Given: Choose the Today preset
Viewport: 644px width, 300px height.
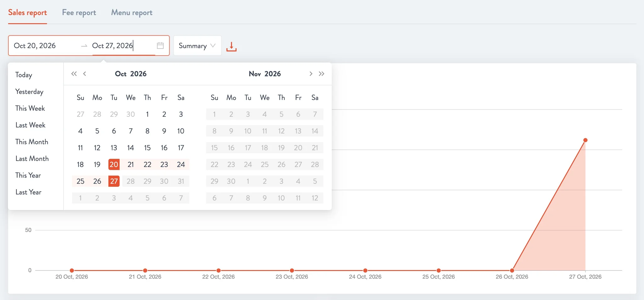Looking at the screenshot, I should 24,75.
